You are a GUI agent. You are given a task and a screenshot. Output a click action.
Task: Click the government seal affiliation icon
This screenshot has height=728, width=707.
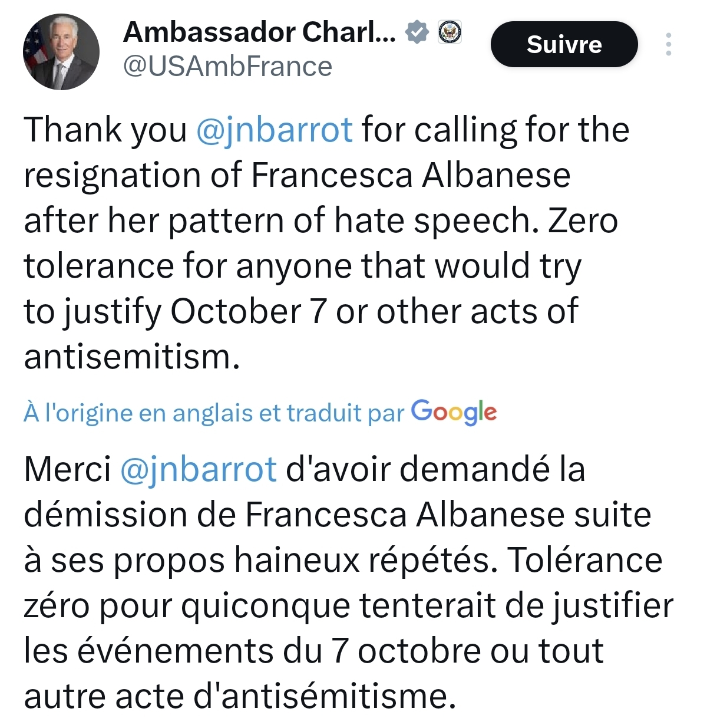coord(450,32)
